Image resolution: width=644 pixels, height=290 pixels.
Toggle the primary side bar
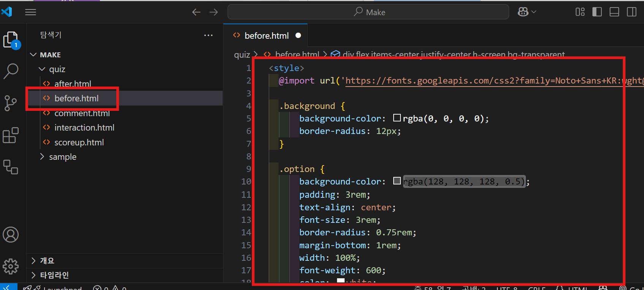[x=597, y=12]
